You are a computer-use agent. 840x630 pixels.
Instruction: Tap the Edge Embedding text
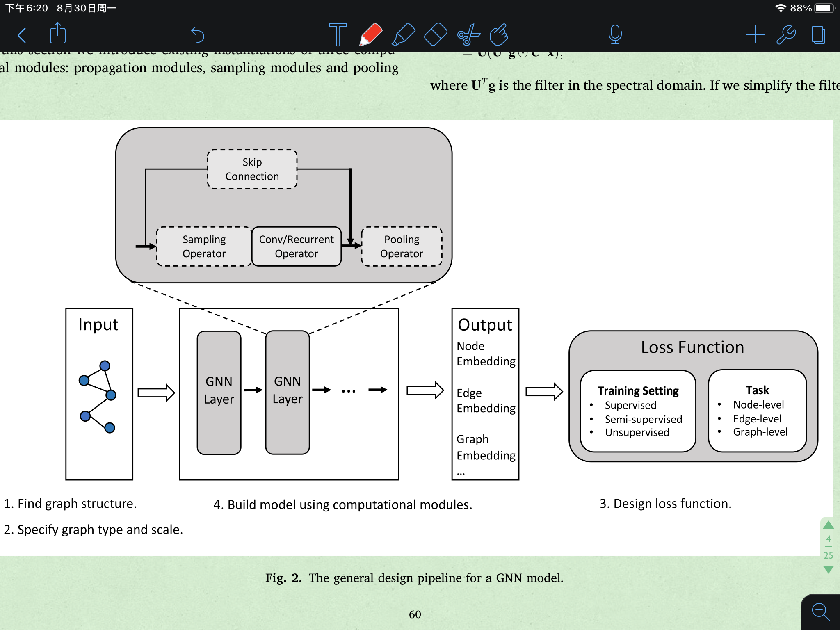[x=486, y=401]
